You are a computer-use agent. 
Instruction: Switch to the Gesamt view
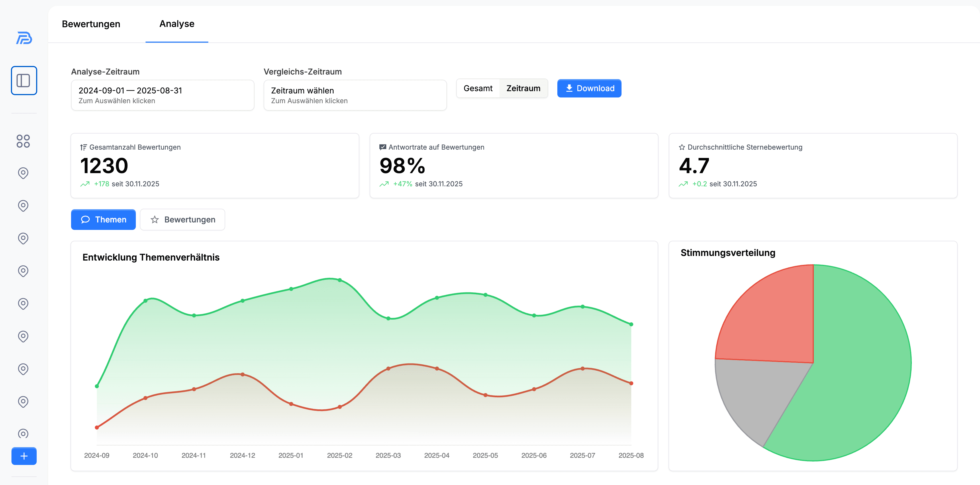click(478, 88)
